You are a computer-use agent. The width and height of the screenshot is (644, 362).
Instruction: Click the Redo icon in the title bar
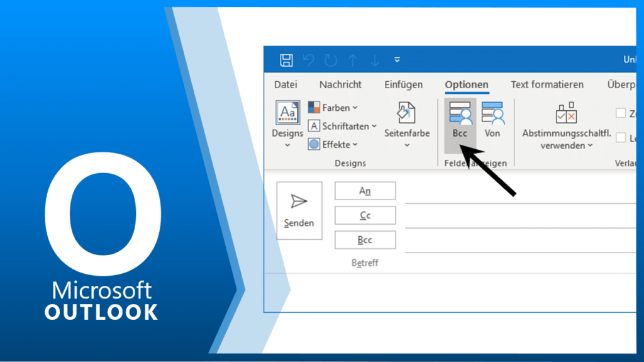pyautogui.click(x=330, y=60)
